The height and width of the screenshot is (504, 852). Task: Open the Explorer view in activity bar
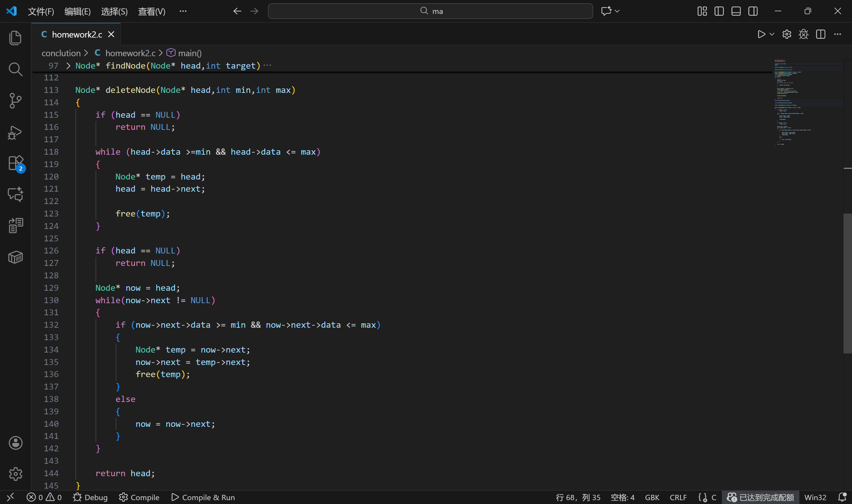tap(15, 38)
